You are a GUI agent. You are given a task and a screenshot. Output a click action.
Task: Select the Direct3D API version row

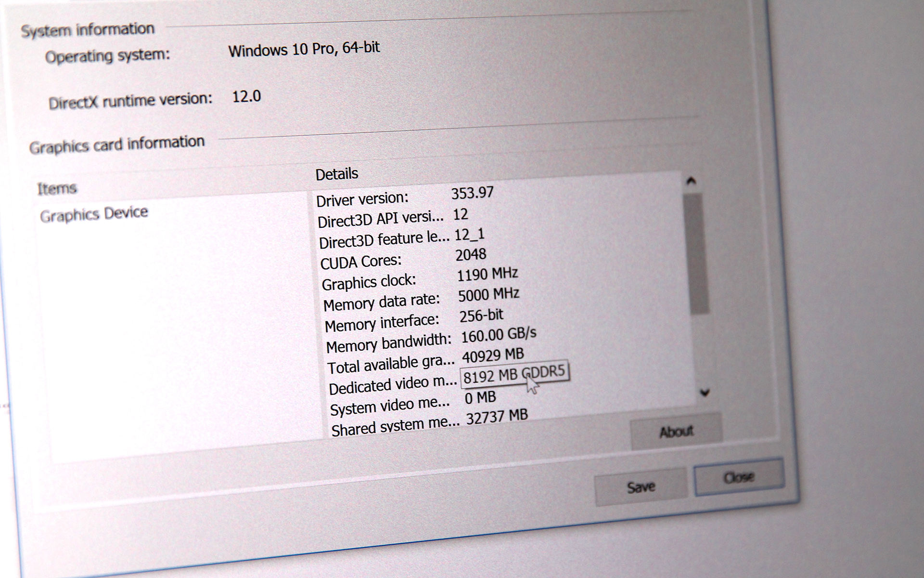tap(380, 220)
